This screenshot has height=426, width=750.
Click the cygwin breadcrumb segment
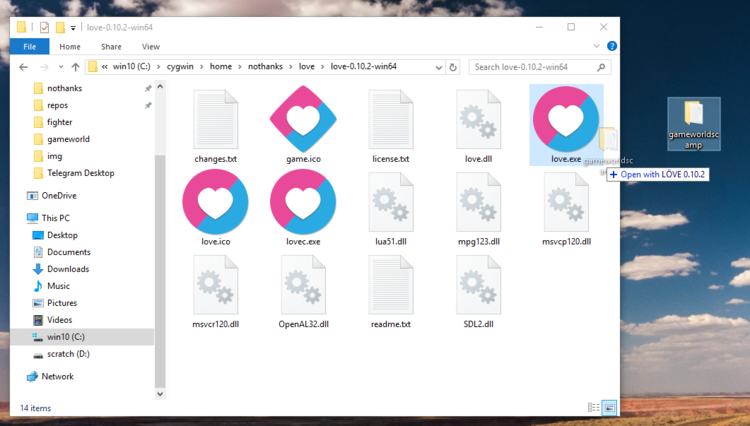[180, 66]
